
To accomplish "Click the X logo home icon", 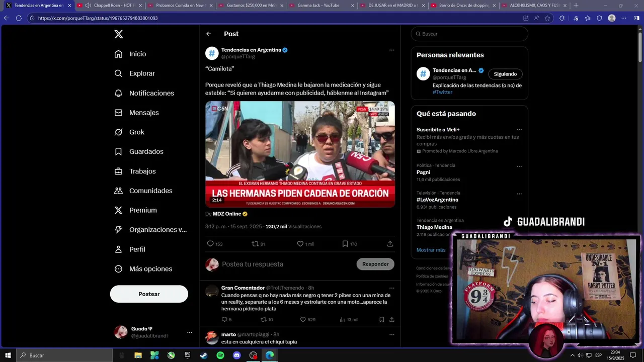I will 118,34.
